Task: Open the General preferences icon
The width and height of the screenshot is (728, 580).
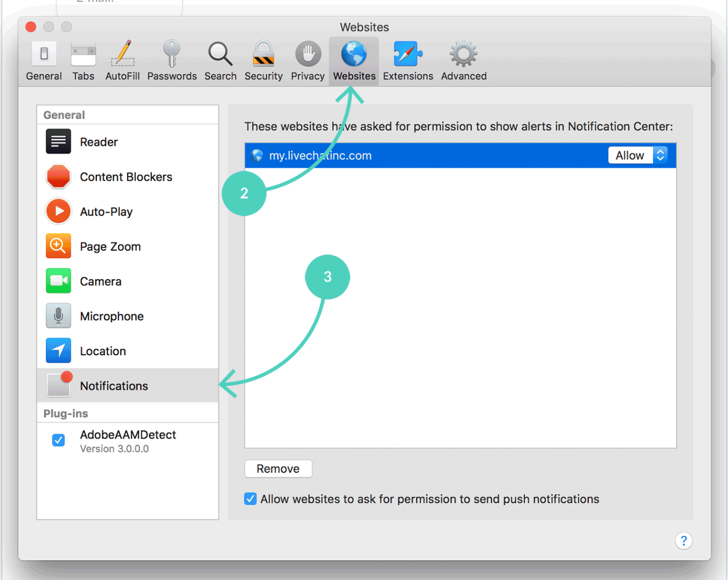Action: click(x=44, y=54)
